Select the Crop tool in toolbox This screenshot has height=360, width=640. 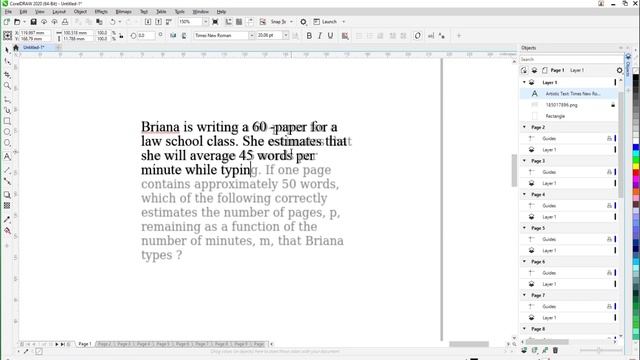(x=7, y=75)
